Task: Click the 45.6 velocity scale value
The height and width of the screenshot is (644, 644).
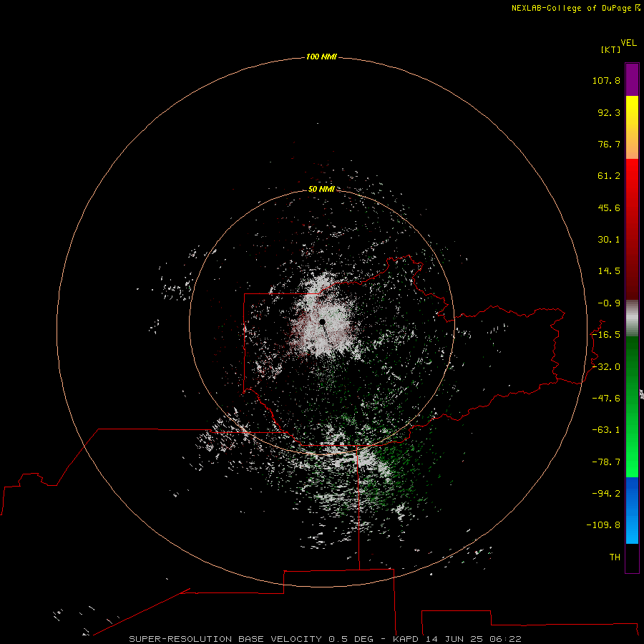Action: [x=609, y=208]
